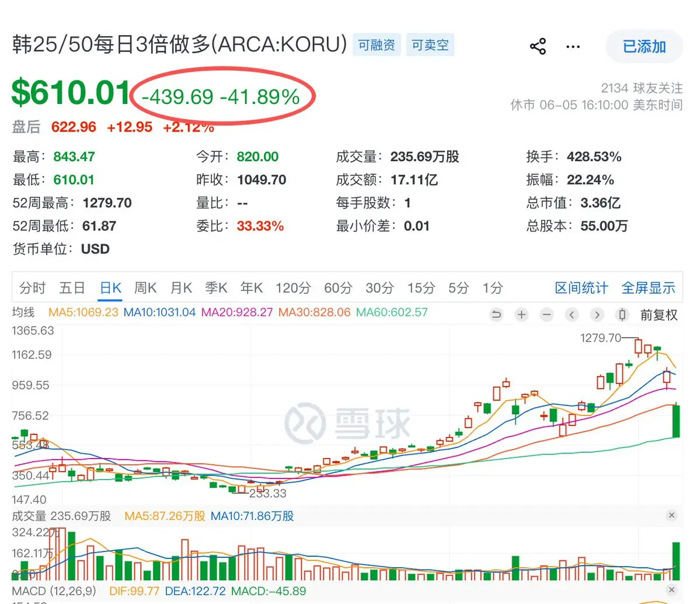Viewport: 700px width, 604px height.
Task: Open 全屏显示 fullscreen chart
Action: click(648, 288)
